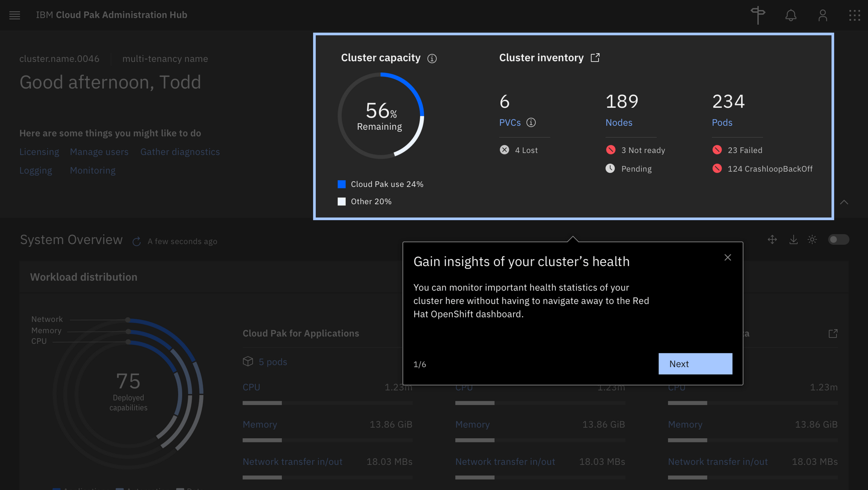Collapse the cluster summary with chevron
Image resolution: width=868 pixels, height=490 pixels.
[x=844, y=202]
